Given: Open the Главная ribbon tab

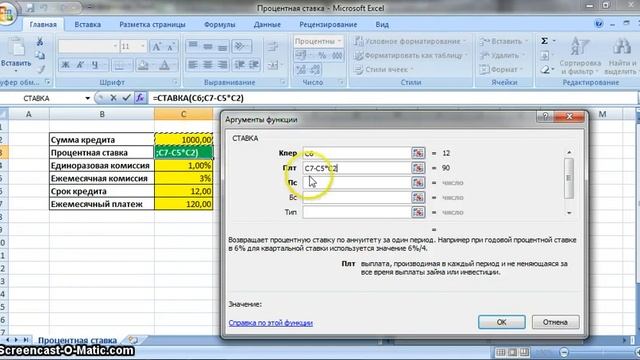Looking at the screenshot, I should coord(43,24).
